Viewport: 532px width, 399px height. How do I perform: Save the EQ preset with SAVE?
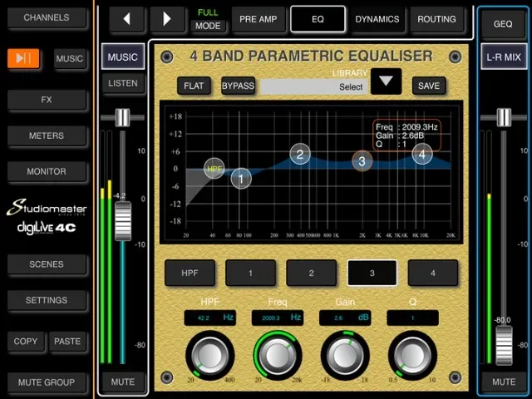point(429,86)
